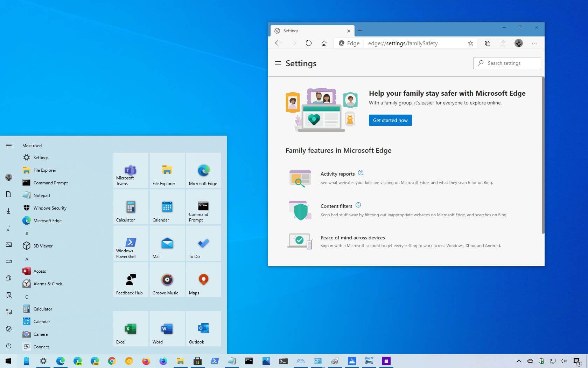Open Feedback Hub tile
This screenshot has width=588, height=368.
pos(131,280)
